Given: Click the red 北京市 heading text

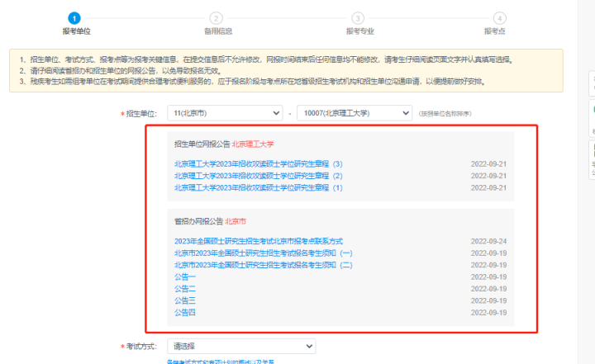Looking at the screenshot, I should point(236,221).
